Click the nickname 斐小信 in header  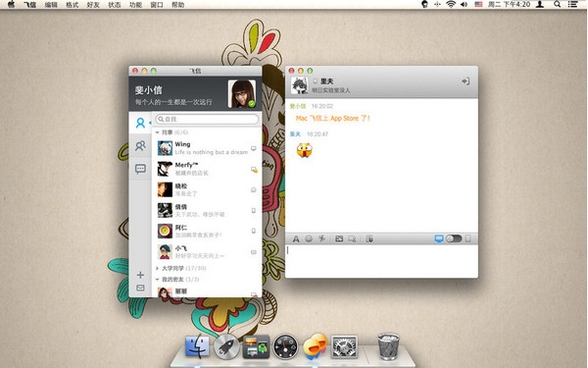(x=149, y=90)
